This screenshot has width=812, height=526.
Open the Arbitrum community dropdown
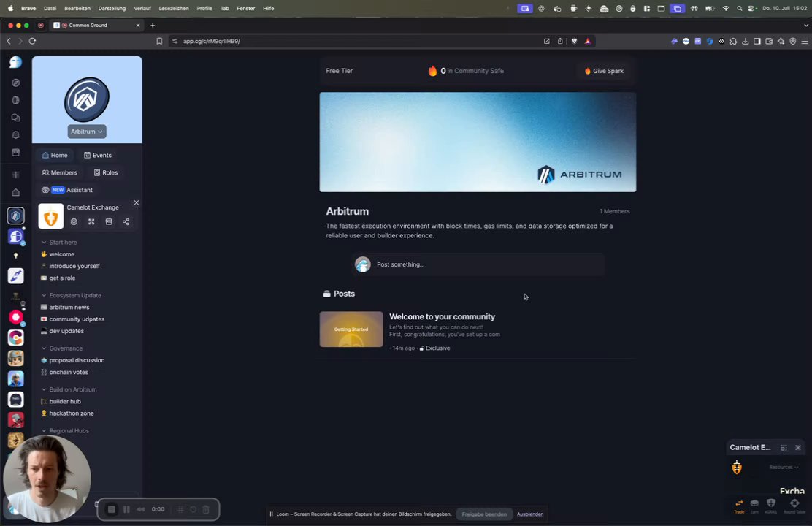(x=86, y=131)
